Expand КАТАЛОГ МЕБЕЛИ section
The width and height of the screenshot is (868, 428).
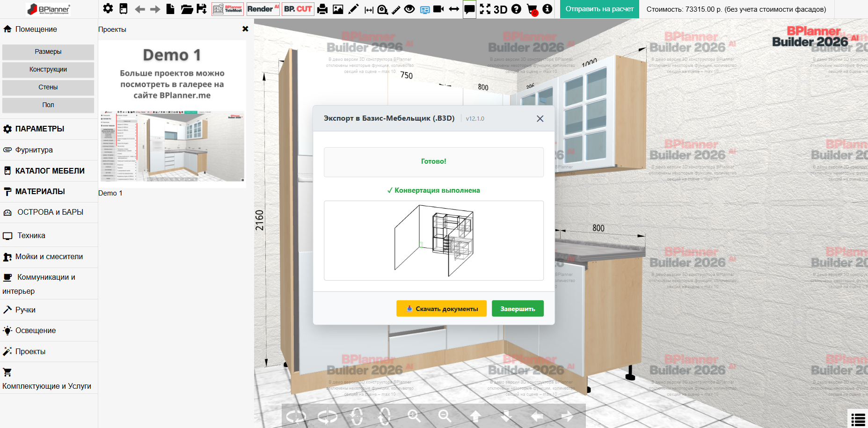pyautogui.click(x=49, y=171)
